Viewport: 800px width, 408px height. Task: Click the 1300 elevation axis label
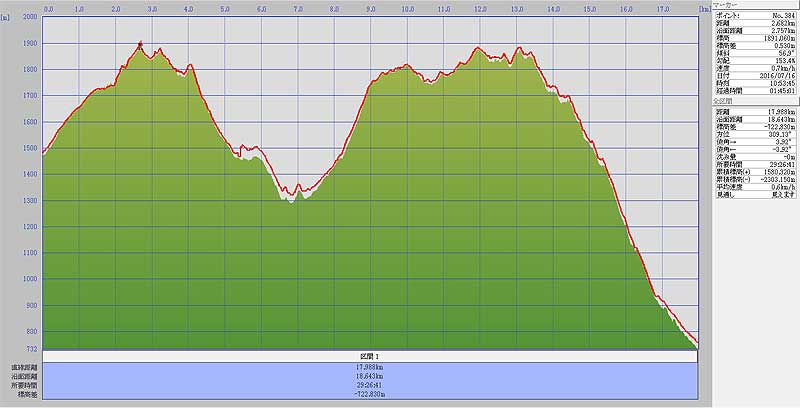[30, 200]
